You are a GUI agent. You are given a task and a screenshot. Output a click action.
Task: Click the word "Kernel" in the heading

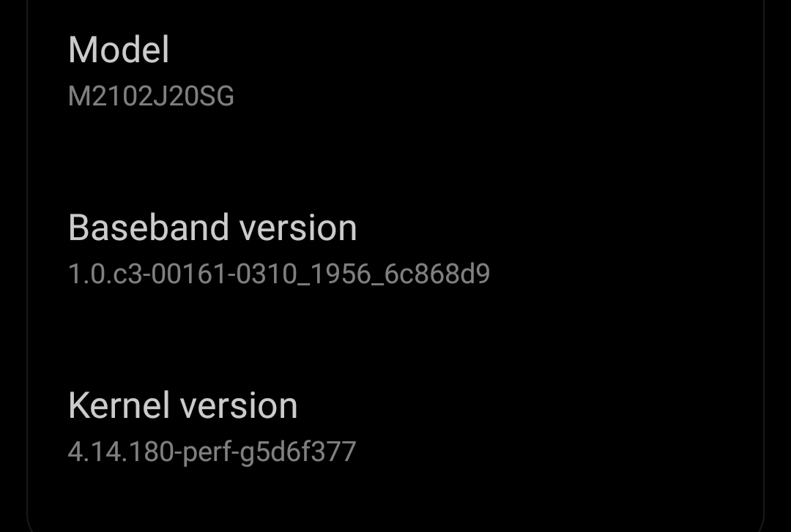(x=119, y=405)
